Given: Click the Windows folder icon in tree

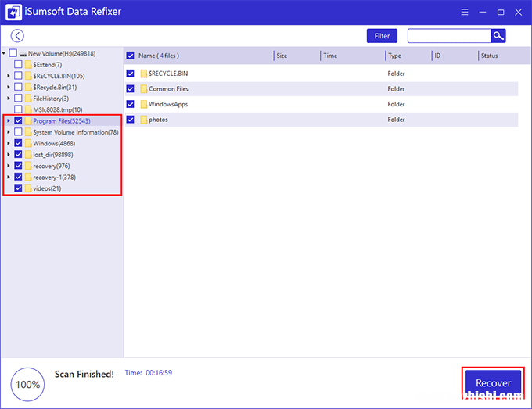Looking at the screenshot, I should coord(28,143).
